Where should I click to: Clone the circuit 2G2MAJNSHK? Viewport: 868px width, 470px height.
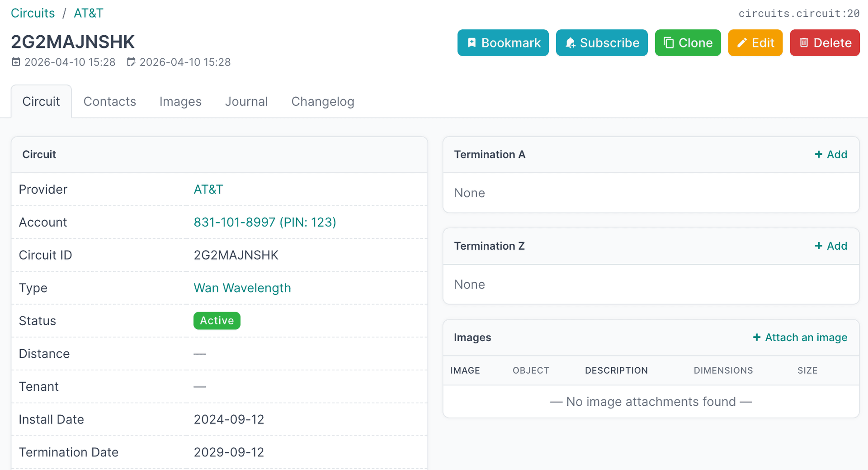(x=687, y=43)
